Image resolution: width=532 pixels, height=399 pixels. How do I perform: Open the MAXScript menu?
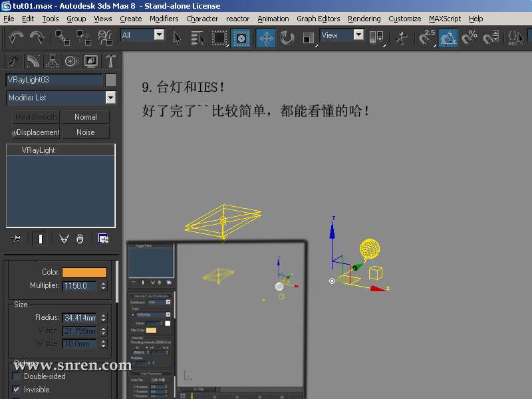(x=445, y=19)
